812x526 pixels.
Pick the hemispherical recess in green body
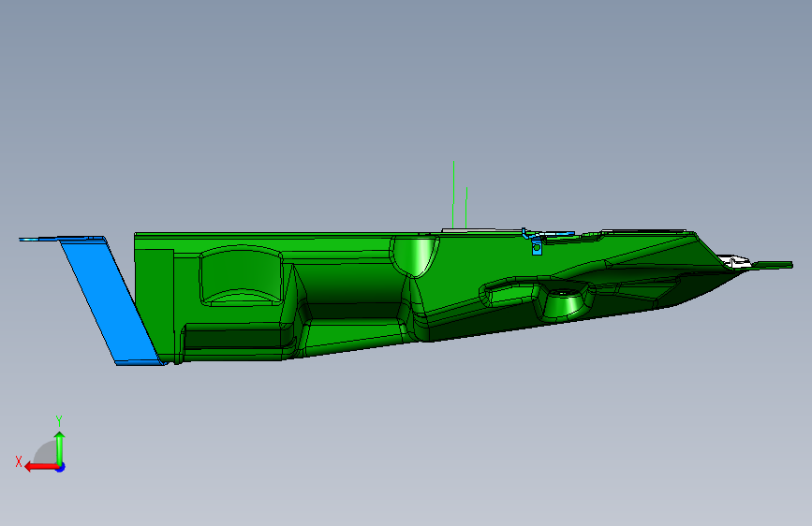[x=414, y=256]
